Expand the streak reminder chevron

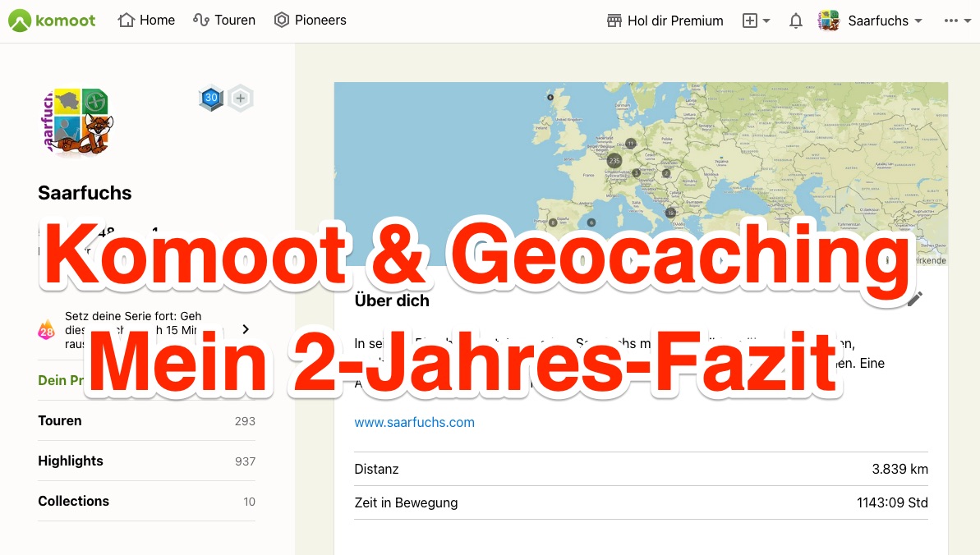click(245, 329)
